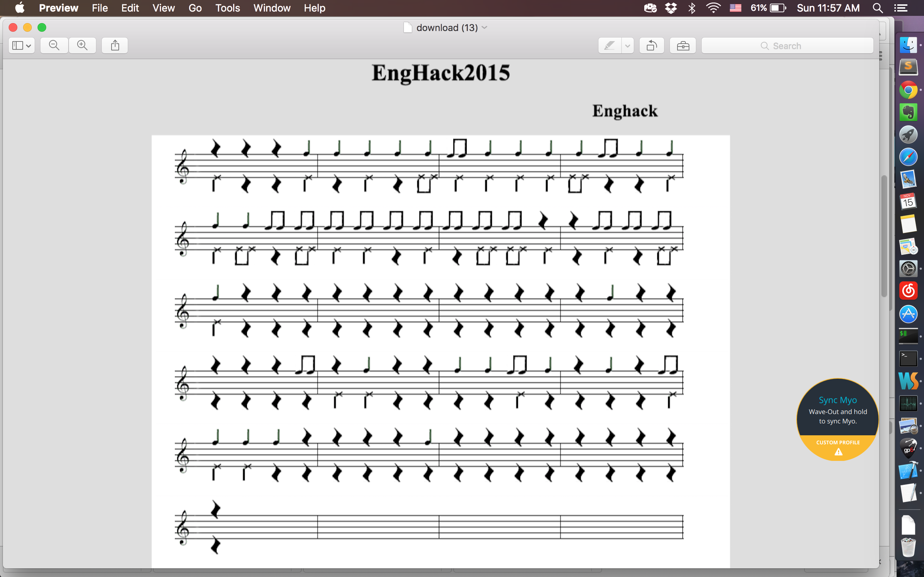Open Evernote from the Dock
Image resolution: width=924 pixels, height=577 pixels.
pos(908,113)
